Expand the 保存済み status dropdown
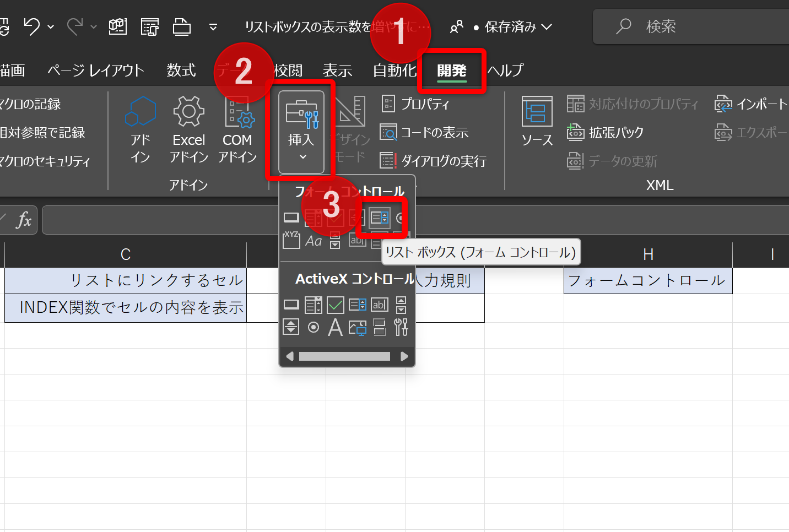The image size is (789, 532). [547, 26]
